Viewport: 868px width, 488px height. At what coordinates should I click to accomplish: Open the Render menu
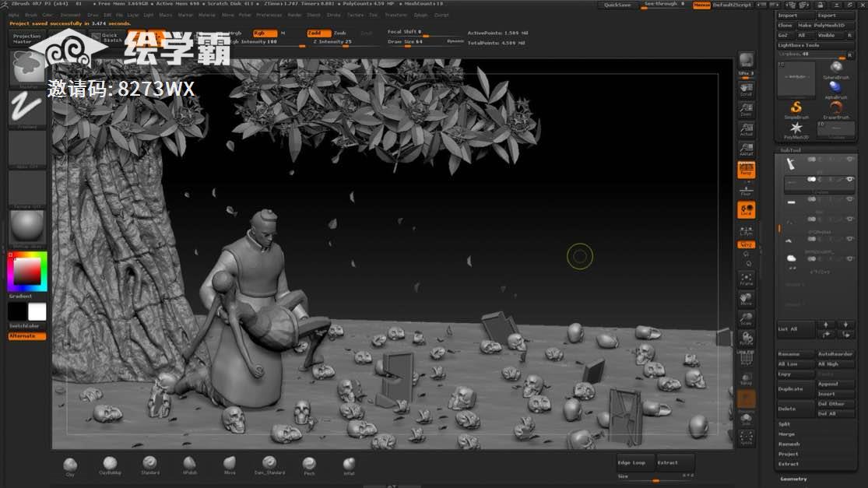(x=294, y=15)
